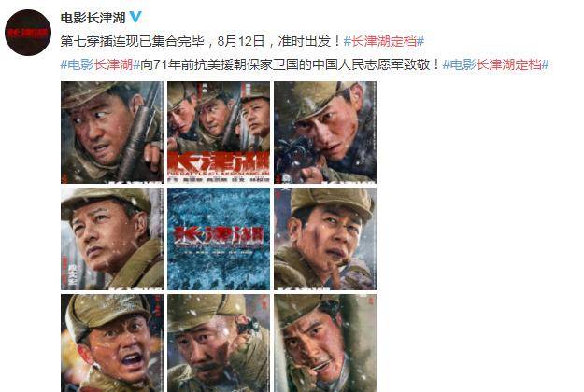This screenshot has height=392, width=584.
Task: Click the blue verified V badge
Action: [135, 17]
